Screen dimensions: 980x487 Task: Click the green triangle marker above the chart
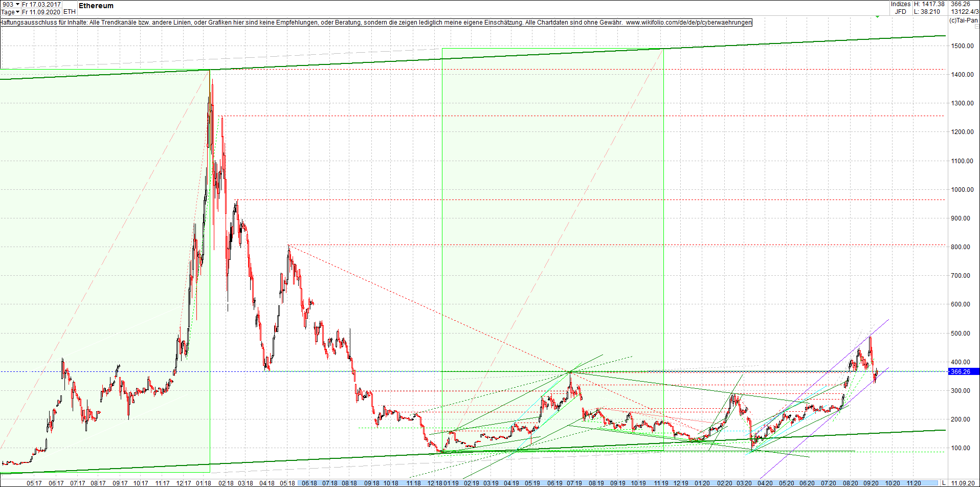(x=877, y=16)
